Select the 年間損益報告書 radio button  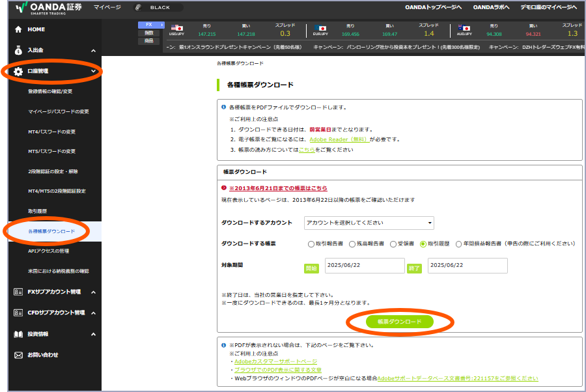pyautogui.click(x=458, y=244)
